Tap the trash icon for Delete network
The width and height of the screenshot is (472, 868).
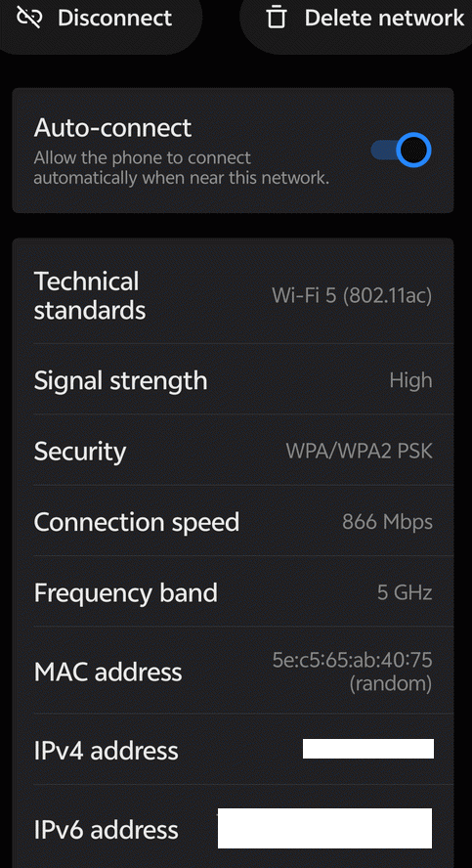click(276, 18)
